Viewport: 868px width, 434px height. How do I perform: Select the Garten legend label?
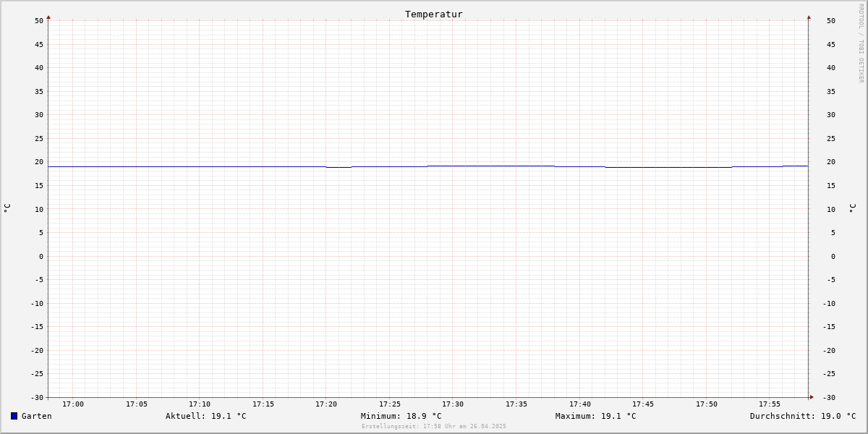pos(36,416)
